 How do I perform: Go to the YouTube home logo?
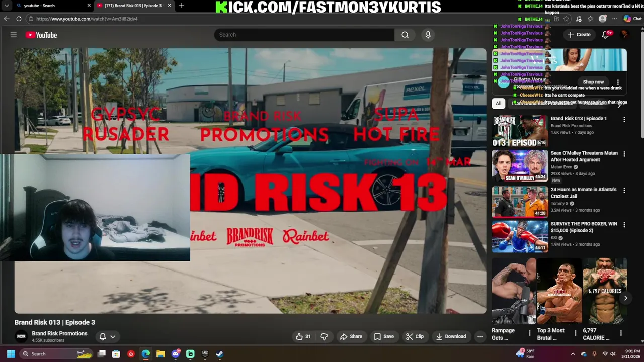(41, 35)
